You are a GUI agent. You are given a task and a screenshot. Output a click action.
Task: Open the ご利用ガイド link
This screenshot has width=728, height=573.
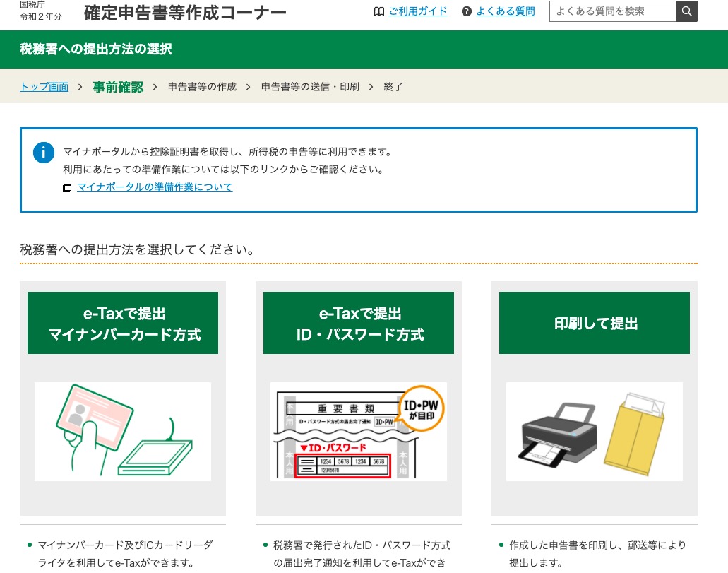pyautogui.click(x=418, y=11)
